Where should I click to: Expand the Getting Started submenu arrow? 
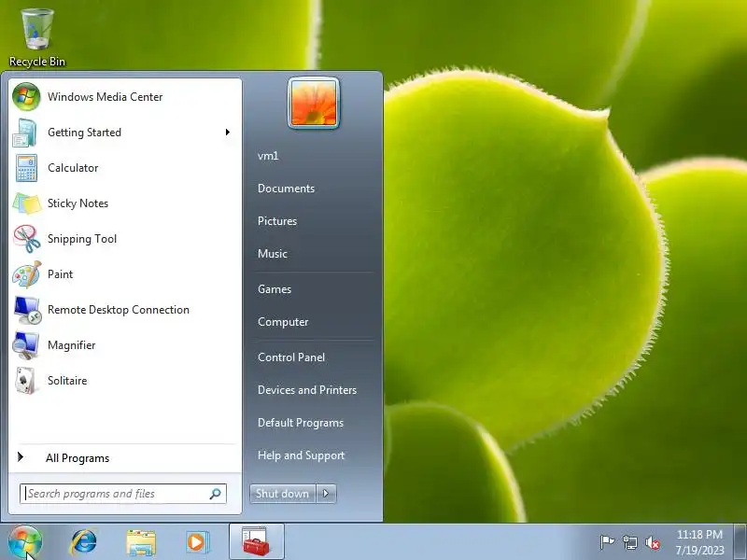click(228, 133)
